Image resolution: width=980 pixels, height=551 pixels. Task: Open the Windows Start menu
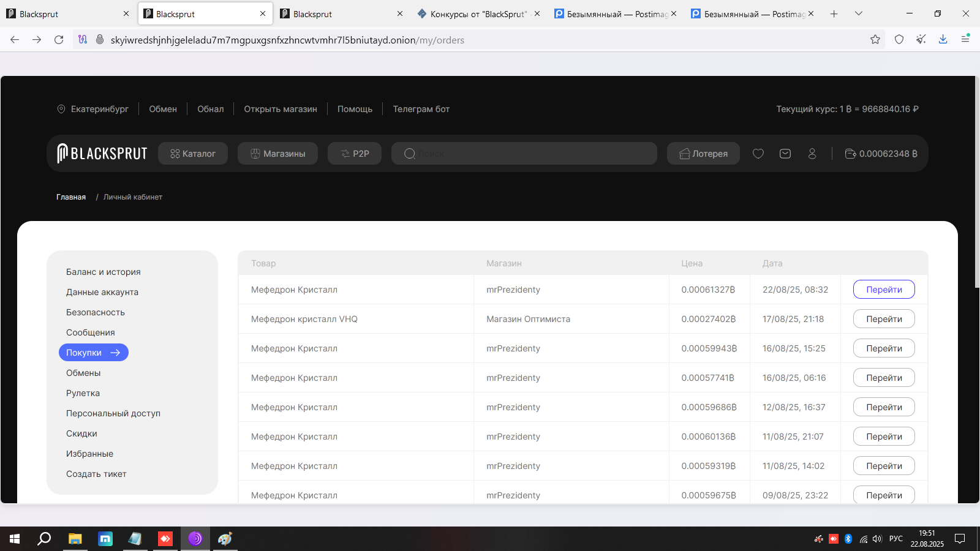[x=15, y=539]
